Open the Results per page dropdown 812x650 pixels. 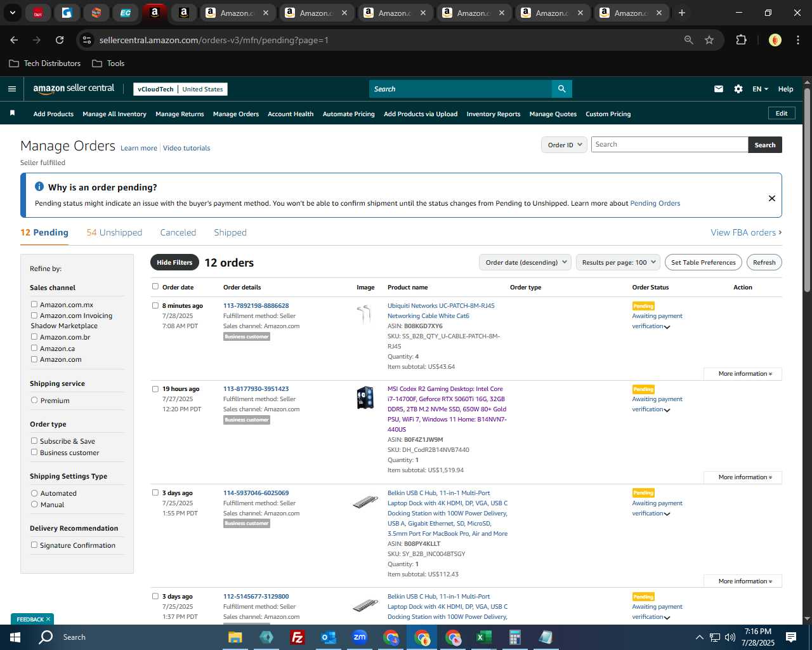tap(619, 262)
